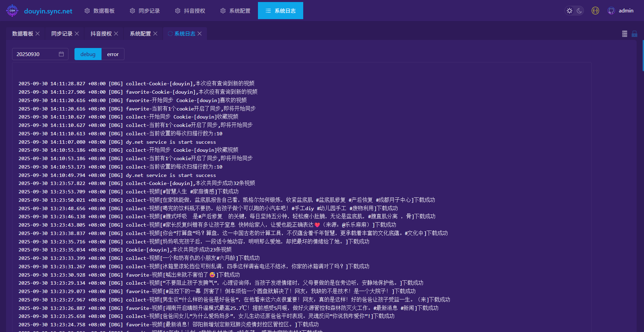This screenshot has height=332, width=644.
Task: Click the server stack icon above the log panel
Action: coord(625,34)
